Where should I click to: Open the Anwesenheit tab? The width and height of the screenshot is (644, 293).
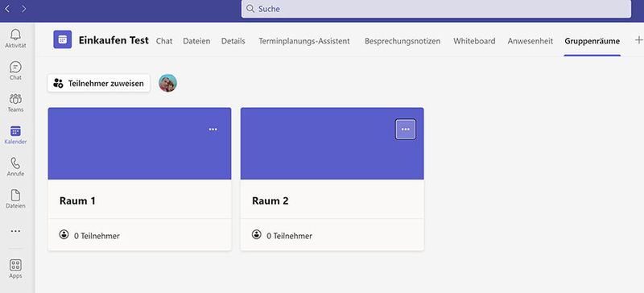530,41
